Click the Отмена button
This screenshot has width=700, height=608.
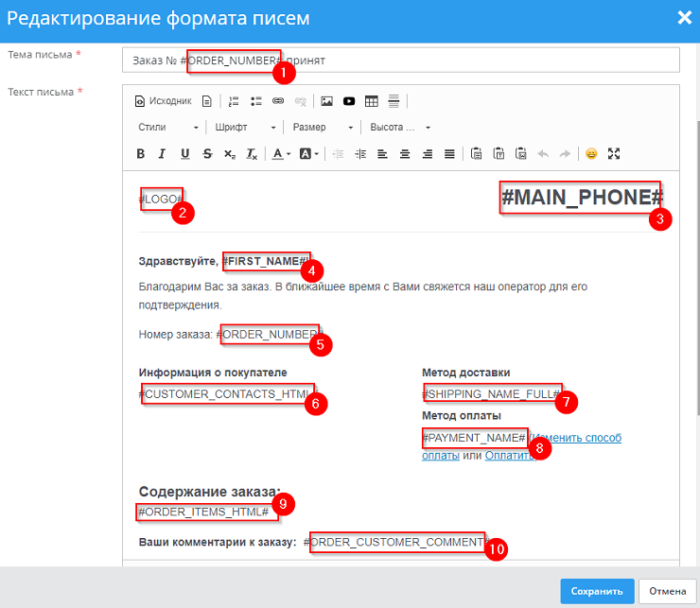(x=667, y=591)
